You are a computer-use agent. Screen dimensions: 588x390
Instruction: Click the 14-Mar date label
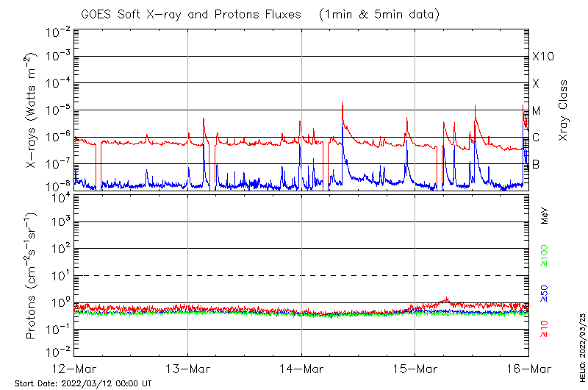[301, 368]
